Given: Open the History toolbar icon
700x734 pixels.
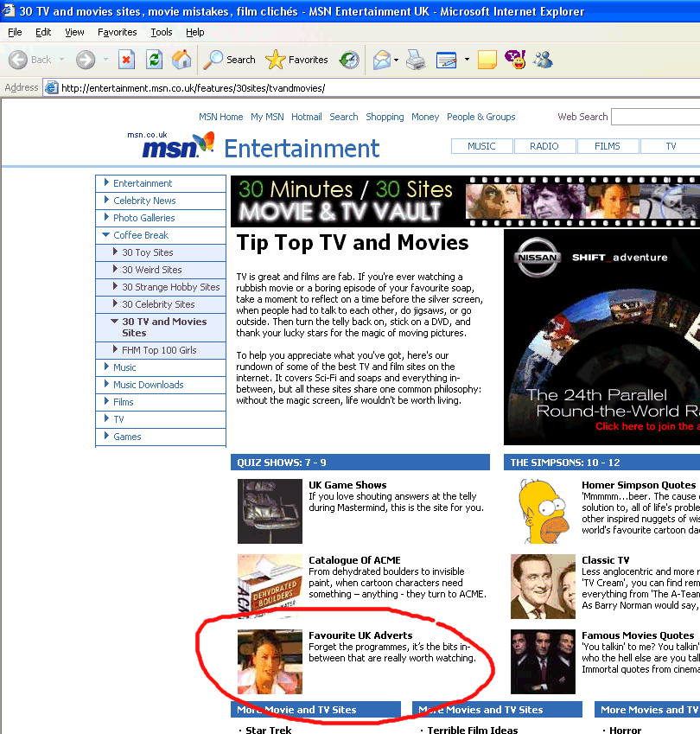Looking at the screenshot, I should [x=349, y=60].
